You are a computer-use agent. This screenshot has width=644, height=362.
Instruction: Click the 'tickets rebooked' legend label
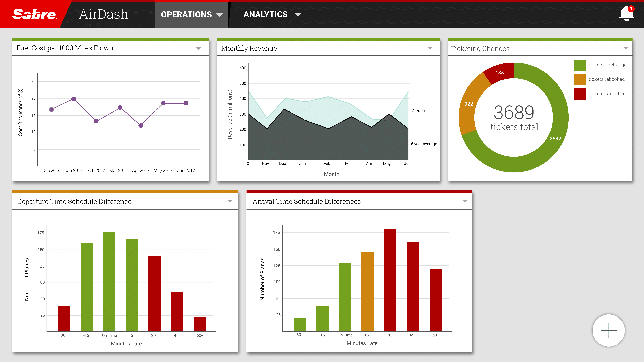coord(606,79)
